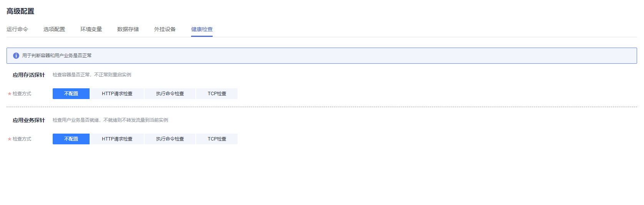This screenshot has width=644, height=205.
Task: Select TCP检查 for 应用存活探针
Action: [x=217, y=94]
